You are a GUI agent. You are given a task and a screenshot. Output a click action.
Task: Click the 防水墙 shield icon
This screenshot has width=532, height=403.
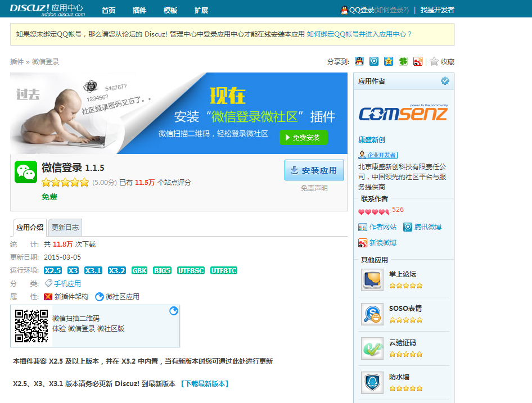click(x=372, y=383)
